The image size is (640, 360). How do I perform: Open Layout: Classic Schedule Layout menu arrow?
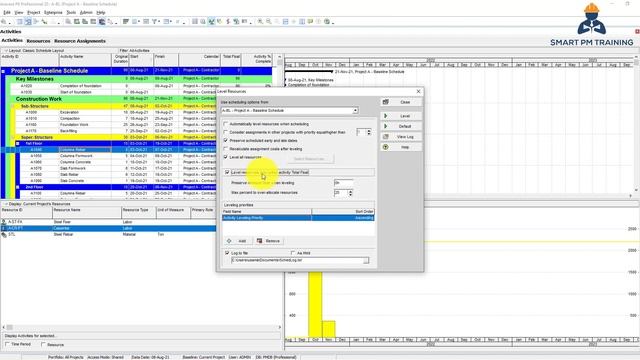coord(6,51)
